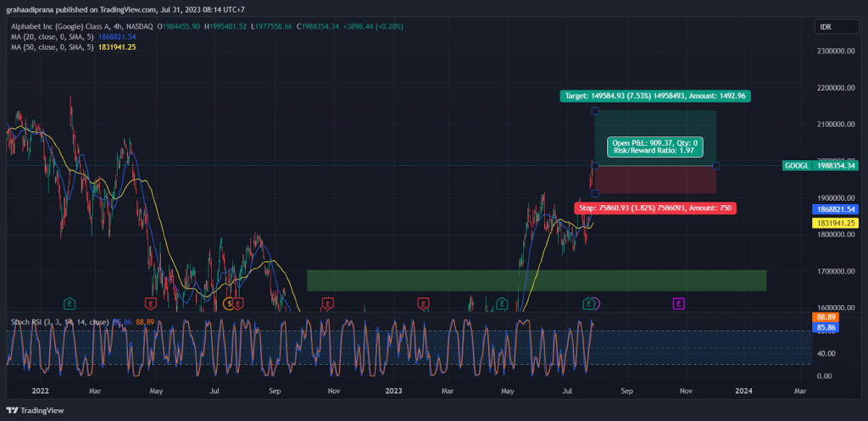This screenshot has width=868, height=421.
Task: Click the green earnings marker at July 2023
Action: [x=588, y=303]
